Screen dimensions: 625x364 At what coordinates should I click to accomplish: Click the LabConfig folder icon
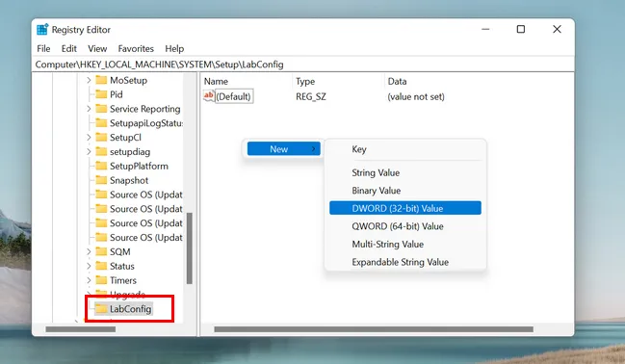[101, 309]
